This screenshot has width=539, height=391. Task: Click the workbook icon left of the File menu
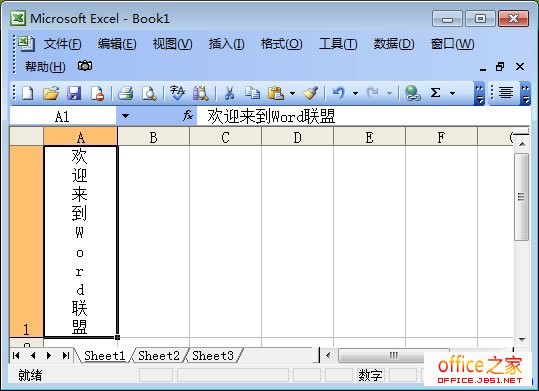tap(26, 44)
